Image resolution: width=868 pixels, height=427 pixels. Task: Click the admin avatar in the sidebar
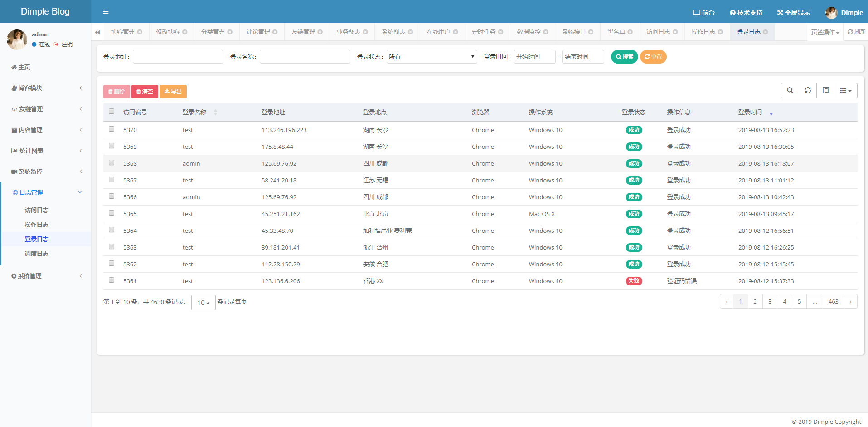(17, 39)
